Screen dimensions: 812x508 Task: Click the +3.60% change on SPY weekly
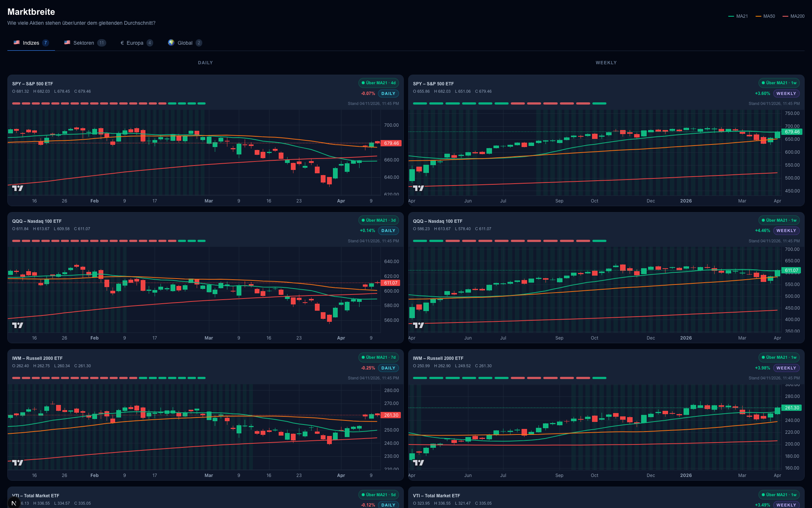[x=763, y=93]
